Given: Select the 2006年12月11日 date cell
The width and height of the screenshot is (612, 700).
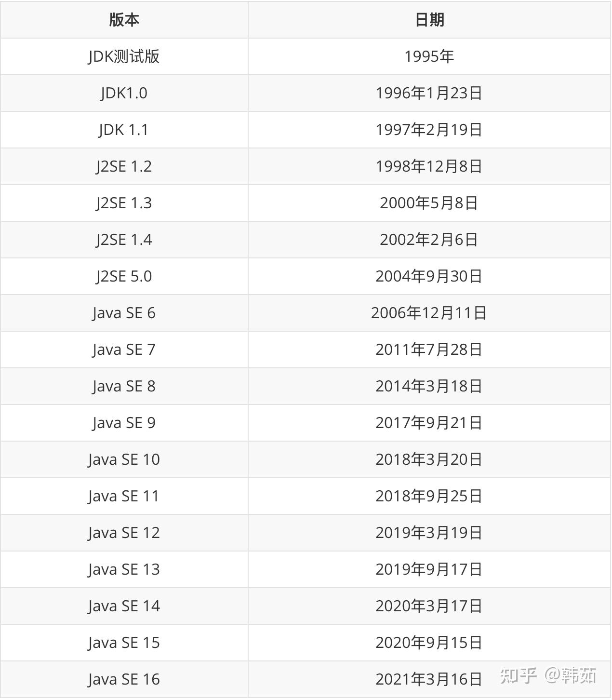Looking at the screenshot, I should [429, 313].
